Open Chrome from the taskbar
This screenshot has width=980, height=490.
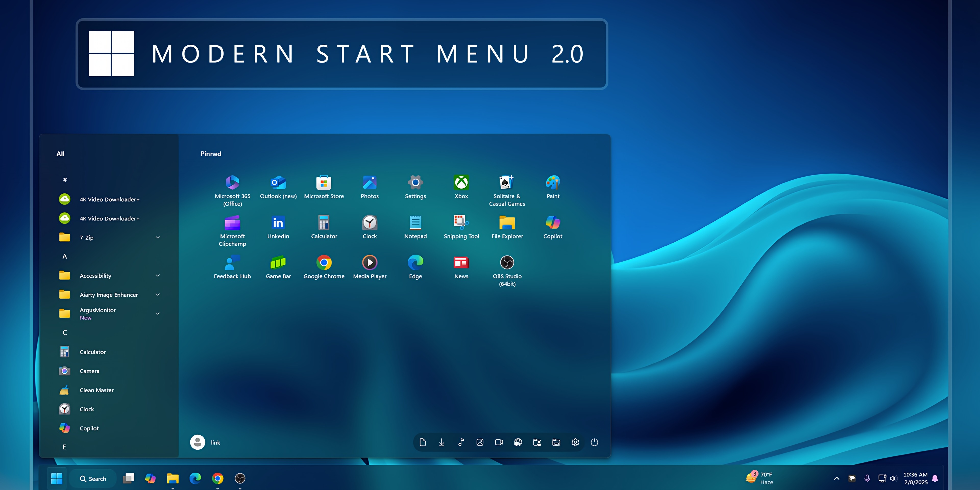coord(218,478)
